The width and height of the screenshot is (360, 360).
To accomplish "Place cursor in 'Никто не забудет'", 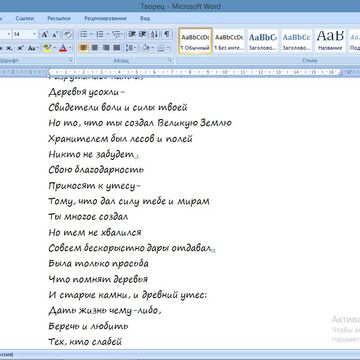I will pyautogui.click(x=91, y=154).
